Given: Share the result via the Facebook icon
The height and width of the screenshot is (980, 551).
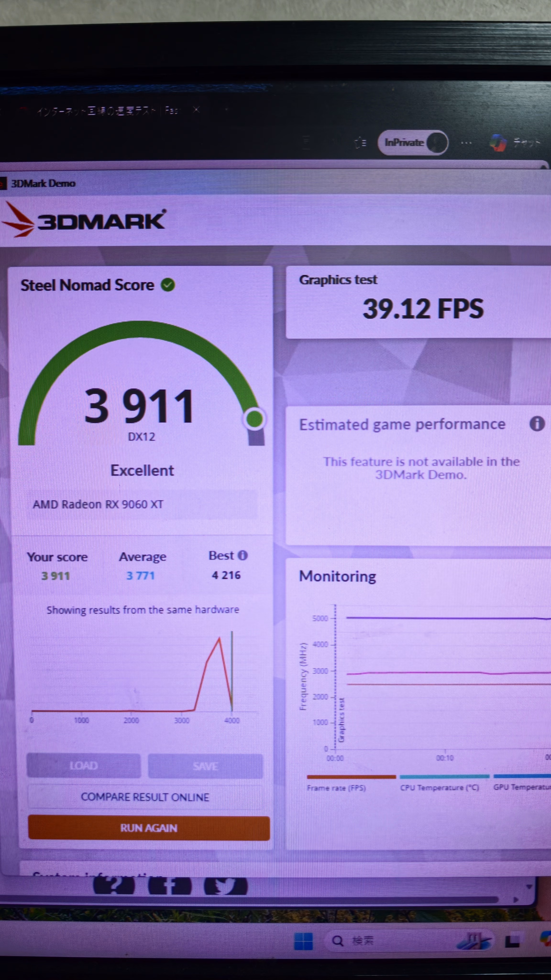Looking at the screenshot, I should [x=169, y=886].
